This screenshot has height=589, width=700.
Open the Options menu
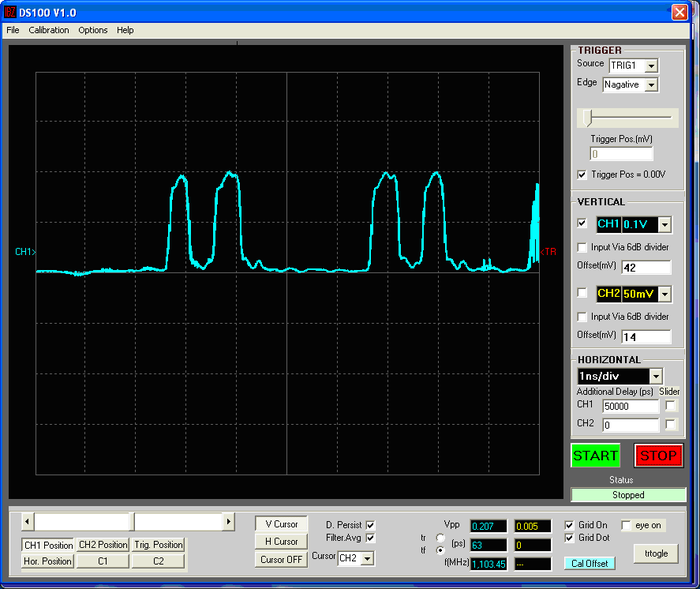point(93,30)
